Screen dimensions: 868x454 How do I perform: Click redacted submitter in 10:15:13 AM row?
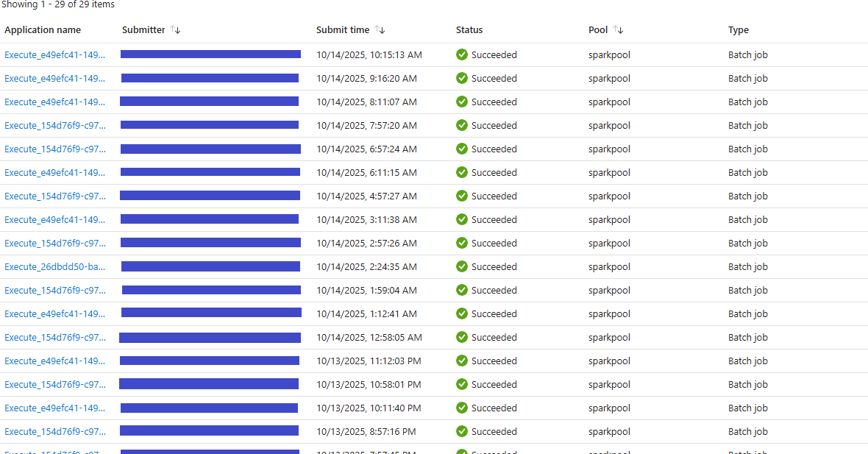coord(211,54)
